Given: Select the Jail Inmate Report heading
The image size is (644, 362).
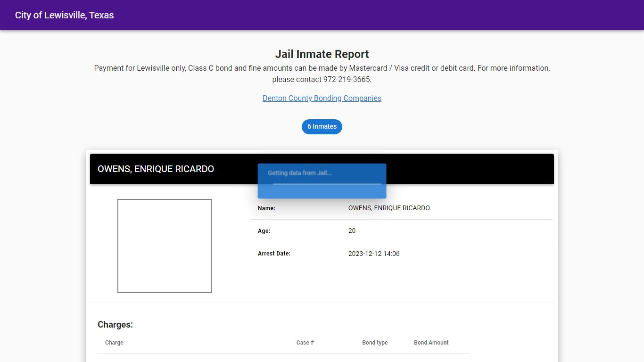Looking at the screenshot, I should point(322,54).
